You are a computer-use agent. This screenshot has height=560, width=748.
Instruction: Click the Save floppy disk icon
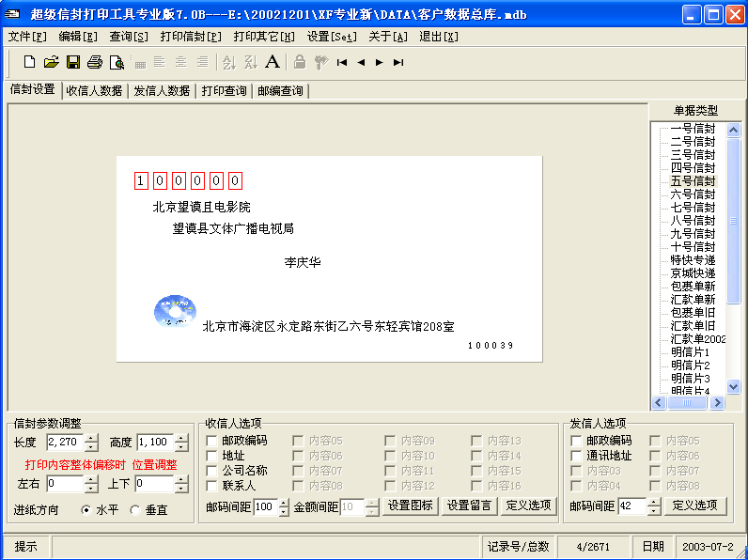point(72,63)
